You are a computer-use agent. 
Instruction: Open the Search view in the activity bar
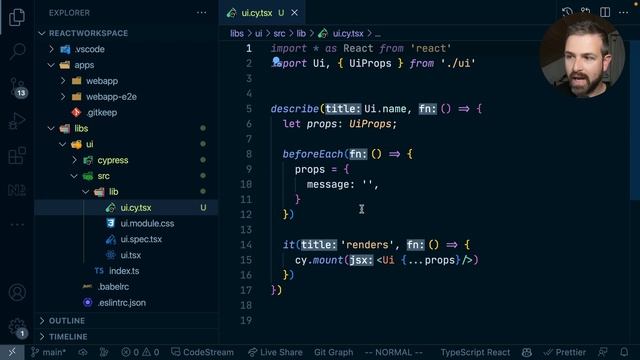coord(17,51)
